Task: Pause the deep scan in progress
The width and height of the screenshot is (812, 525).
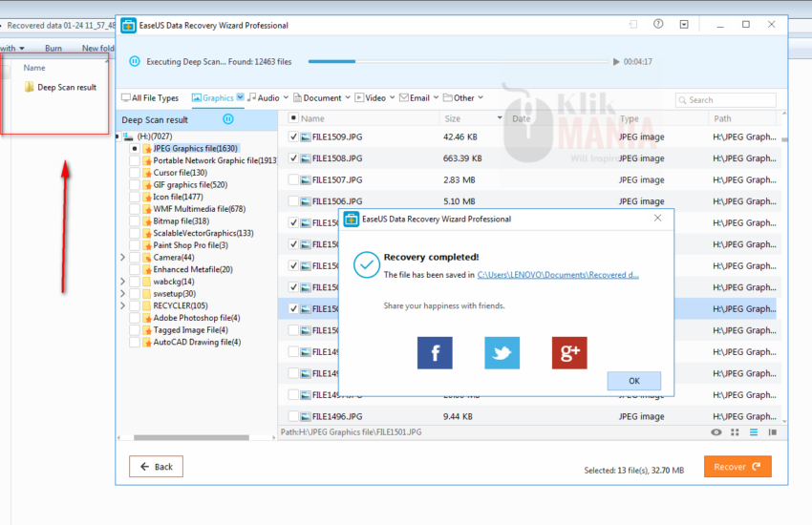Action: [134, 61]
